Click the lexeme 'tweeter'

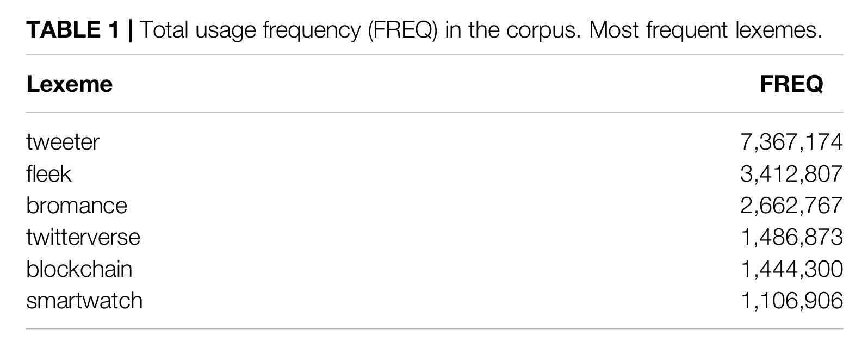(63, 142)
